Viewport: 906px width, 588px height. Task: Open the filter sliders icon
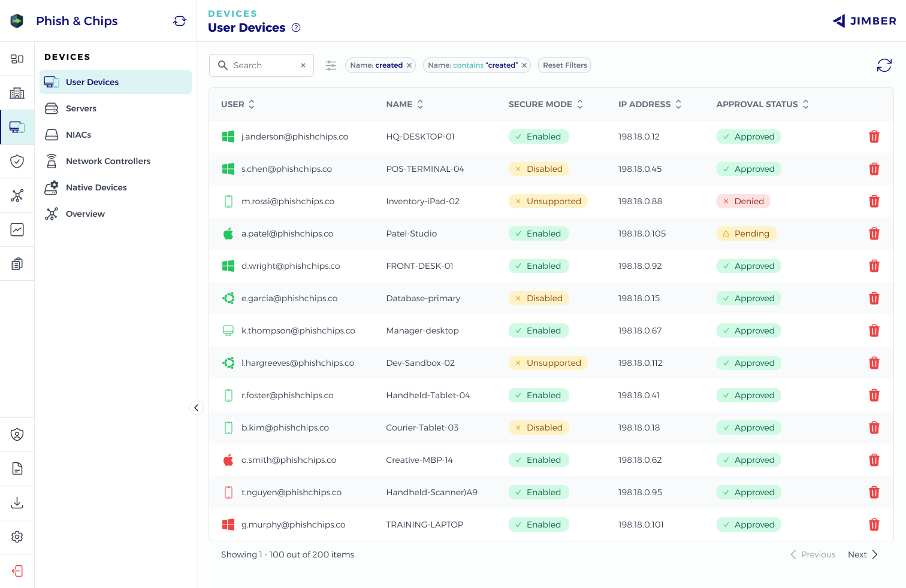coord(331,65)
